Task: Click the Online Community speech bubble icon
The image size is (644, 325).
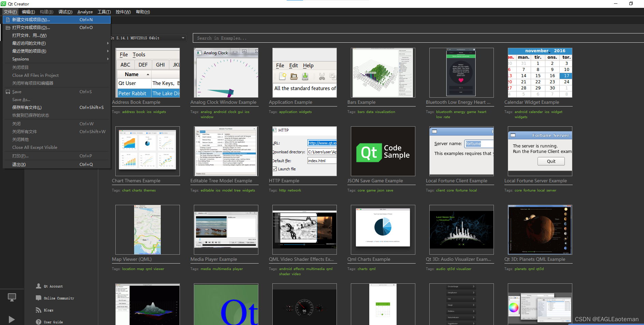Action: pos(39,298)
